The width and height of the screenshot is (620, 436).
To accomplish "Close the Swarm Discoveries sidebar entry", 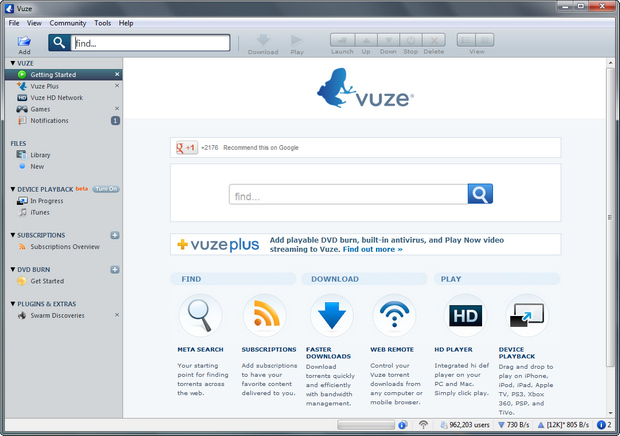I will 117,315.
